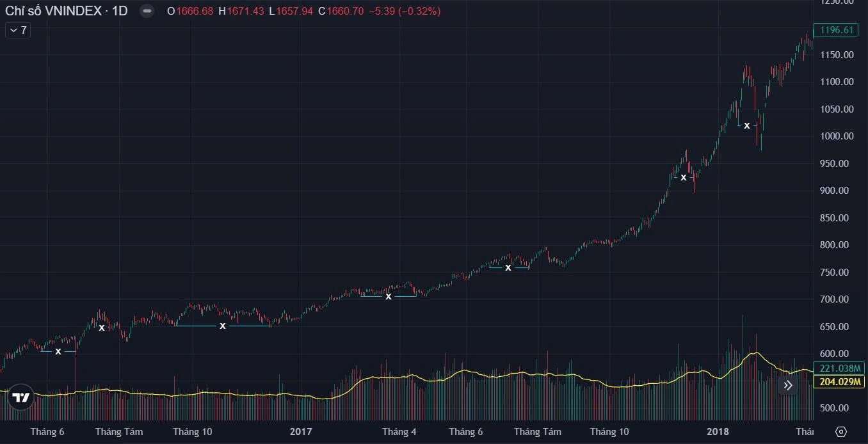The width and height of the screenshot is (868, 444).
Task: Click the open value O1666.68
Action: point(190,11)
